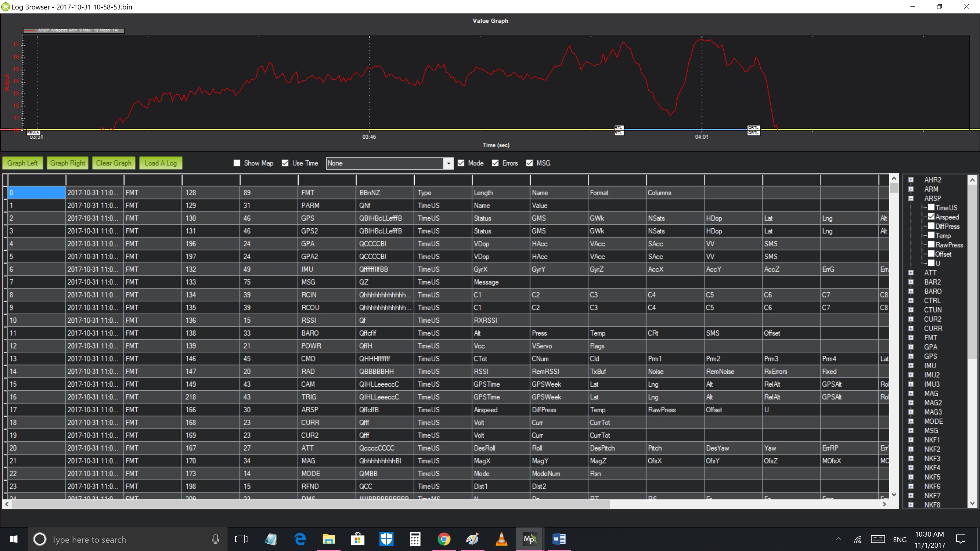Click the first RTL mode marker on graph
The image size is (980, 551).
tap(619, 128)
